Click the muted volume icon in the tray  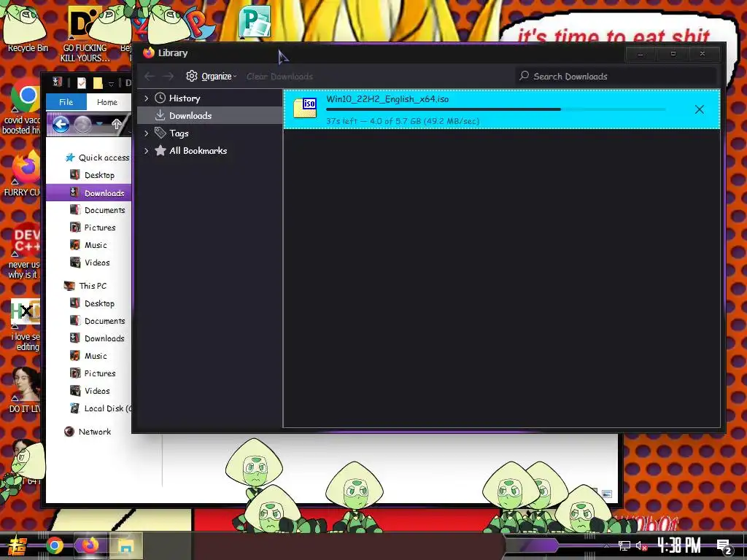(641, 545)
